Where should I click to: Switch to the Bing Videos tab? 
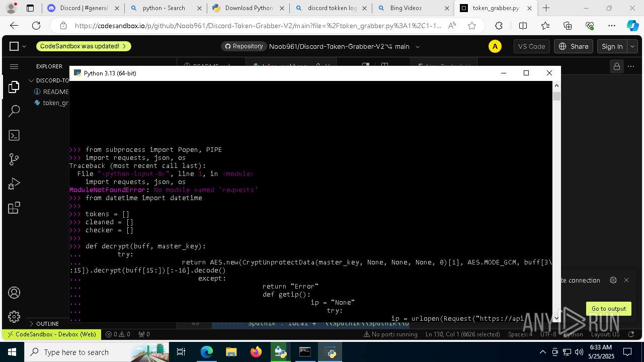(x=413, y=8)
